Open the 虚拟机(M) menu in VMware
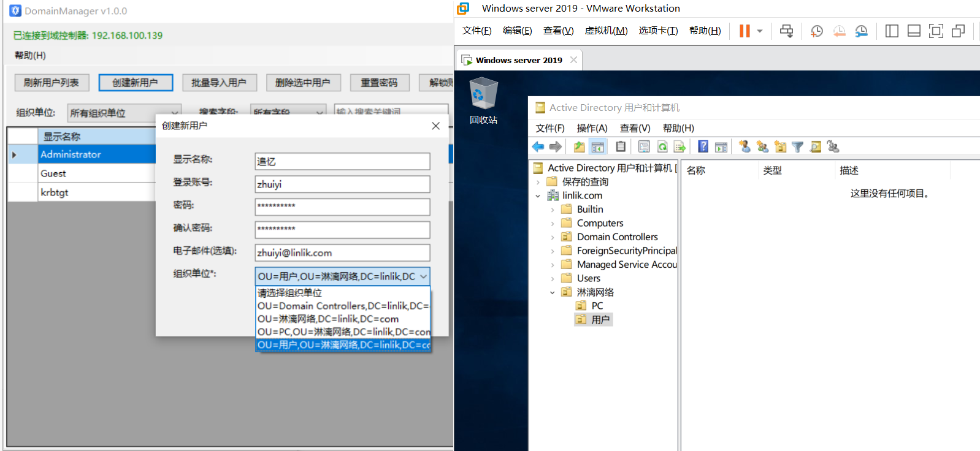 (x=606, y=31)
